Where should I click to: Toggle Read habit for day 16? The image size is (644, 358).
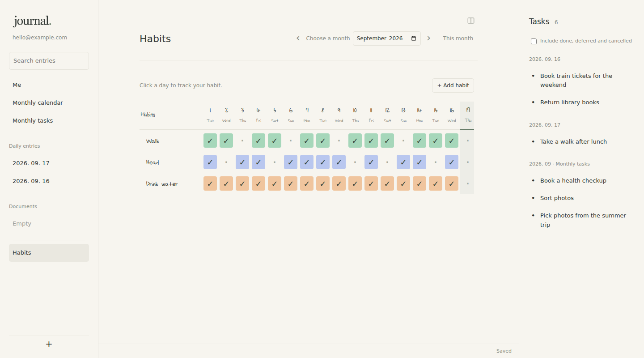(452, 162)
